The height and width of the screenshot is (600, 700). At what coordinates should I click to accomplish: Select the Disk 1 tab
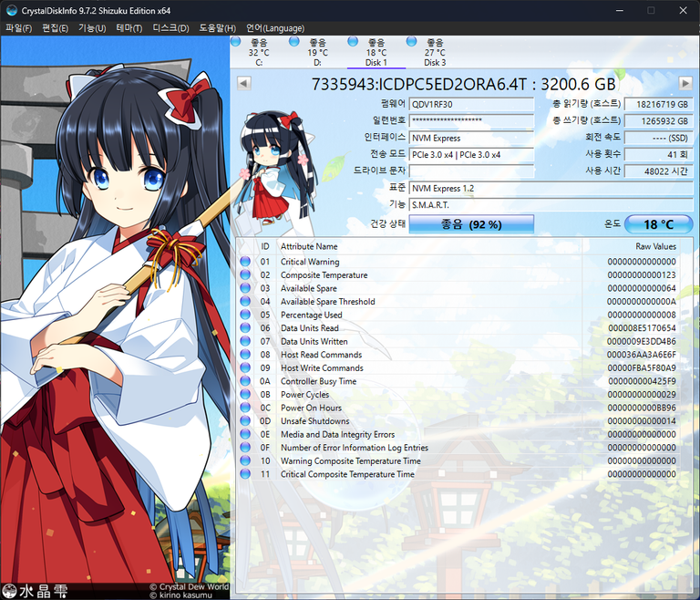click(376, 52)
